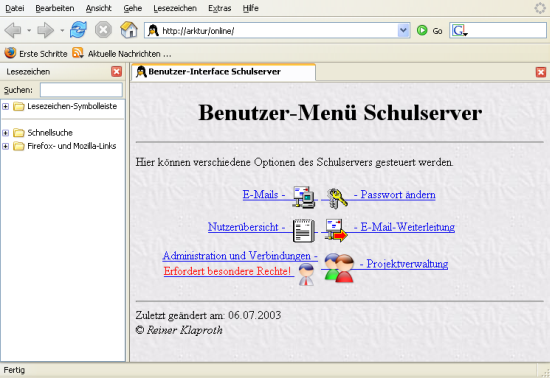Go back with the Back arrow button
550x378 pixels.
pyautogui.click(x=13, y=31)
